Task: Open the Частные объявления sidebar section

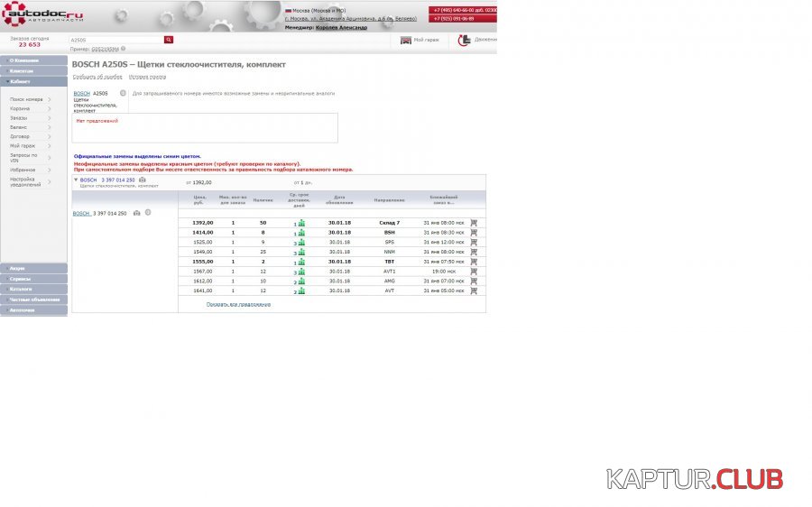Action: [x=33, y=300]
